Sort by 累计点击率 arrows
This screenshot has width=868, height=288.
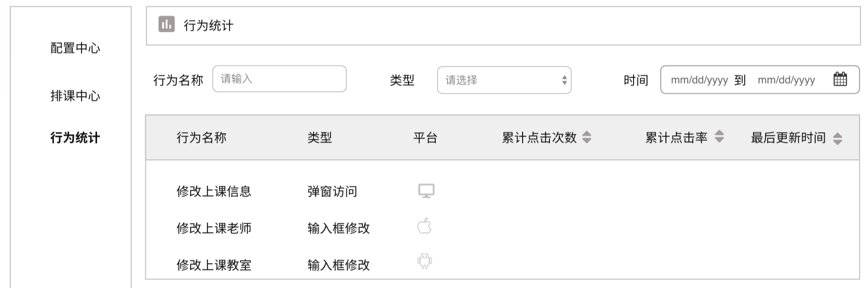(719, 137)
